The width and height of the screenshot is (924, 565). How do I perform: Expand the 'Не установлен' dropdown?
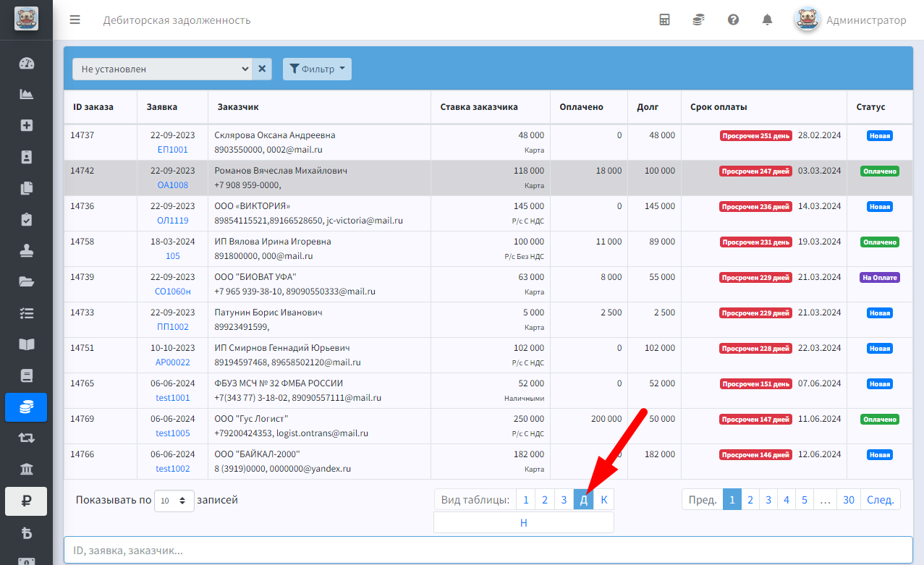pos(162,69)
